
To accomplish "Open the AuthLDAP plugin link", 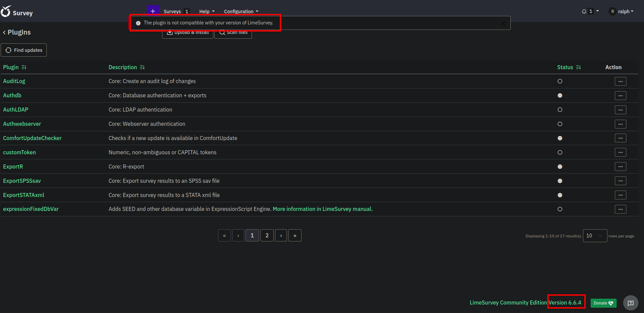I will point(16,110).
